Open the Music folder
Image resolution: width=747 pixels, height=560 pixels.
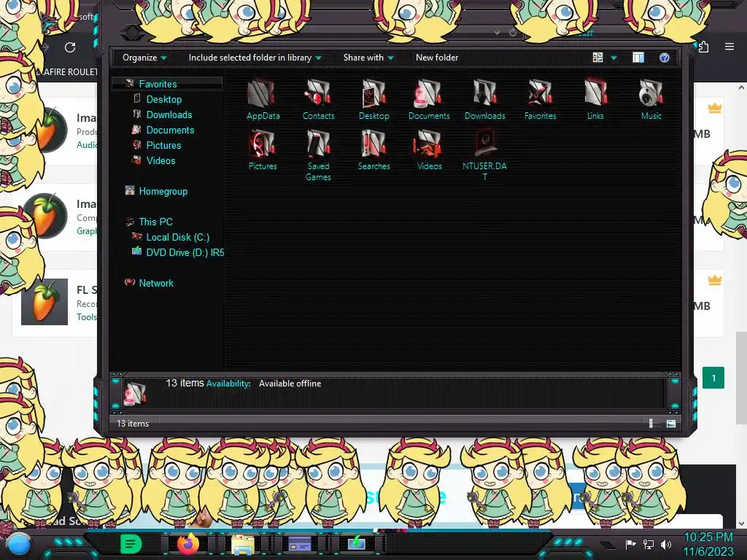[x=651, y=99]
